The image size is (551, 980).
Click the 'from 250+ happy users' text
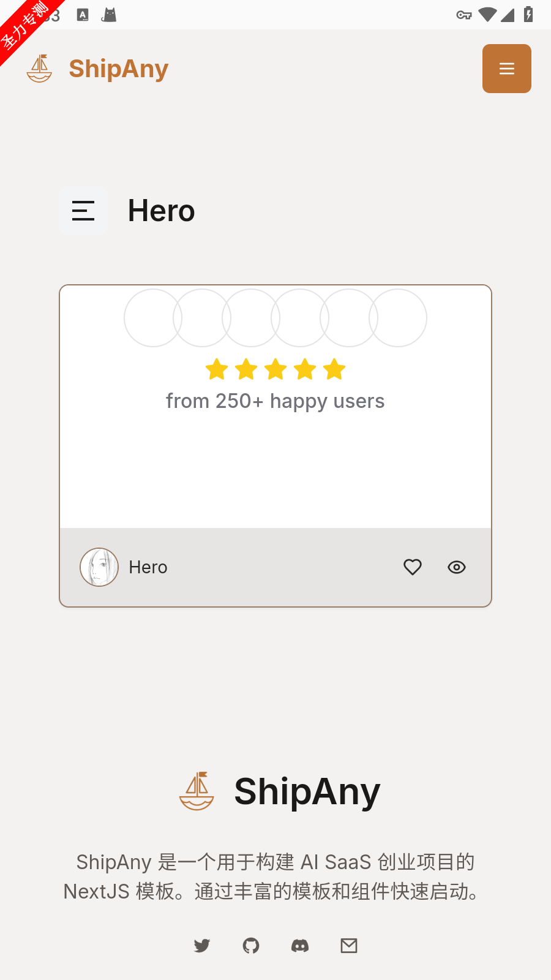point(275,401)
